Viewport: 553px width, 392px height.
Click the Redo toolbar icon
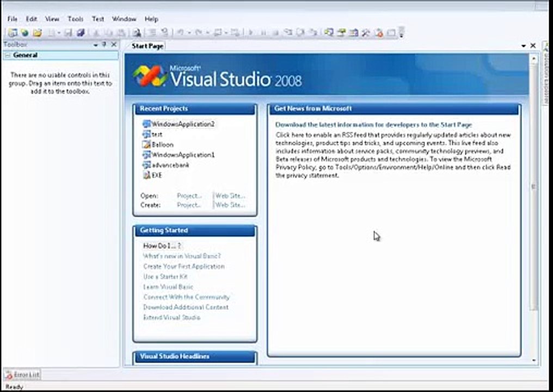click(199, 33)
